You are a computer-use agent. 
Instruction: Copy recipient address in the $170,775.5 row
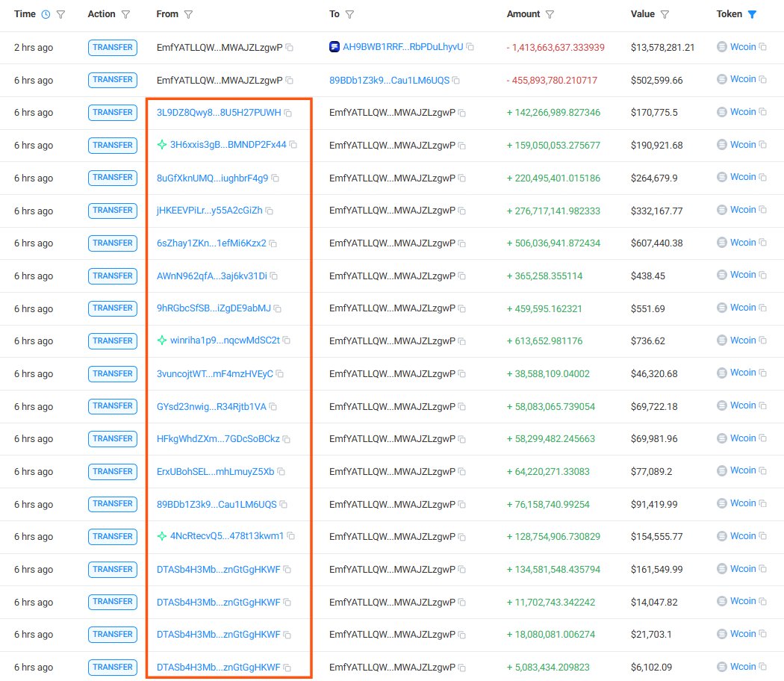(x=462, y=113)
